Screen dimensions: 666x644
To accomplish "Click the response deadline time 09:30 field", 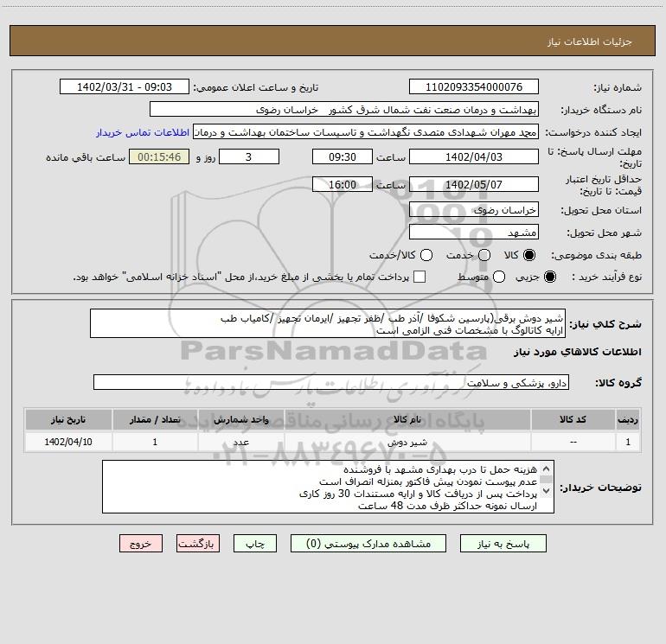I will coord(343,156).
